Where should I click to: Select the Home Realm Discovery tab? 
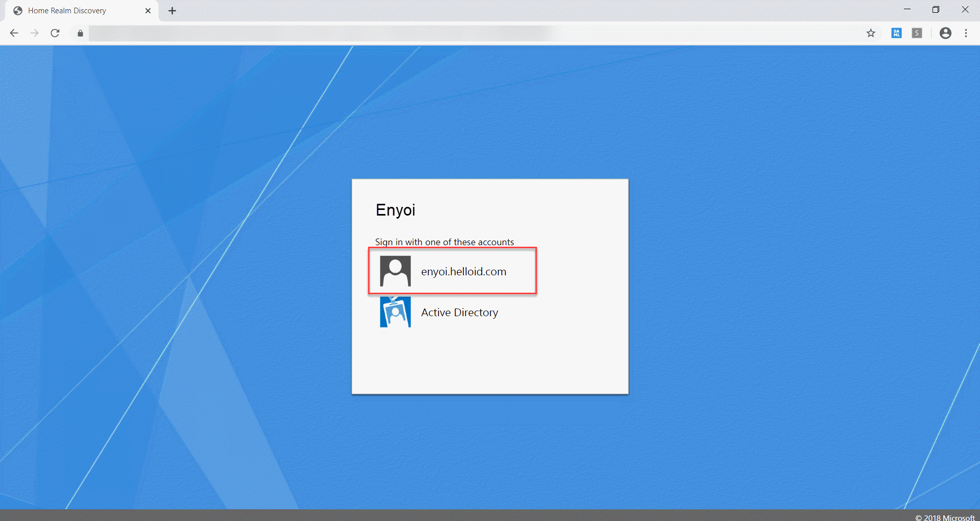click(x=82, y=11)
